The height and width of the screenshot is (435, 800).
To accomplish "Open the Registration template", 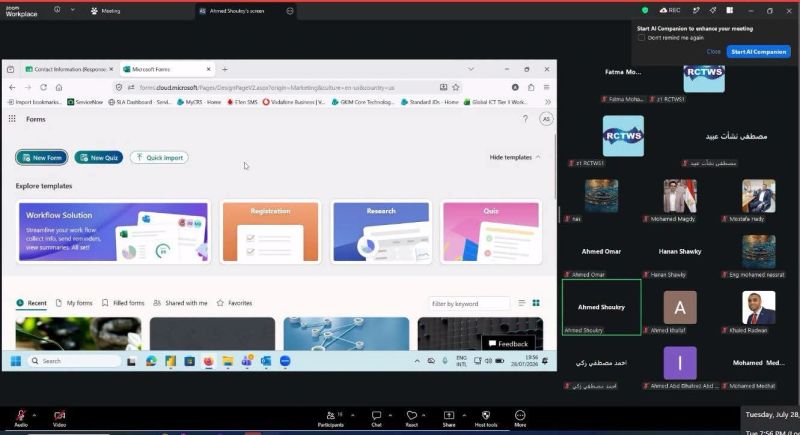I will pos(270,232).
